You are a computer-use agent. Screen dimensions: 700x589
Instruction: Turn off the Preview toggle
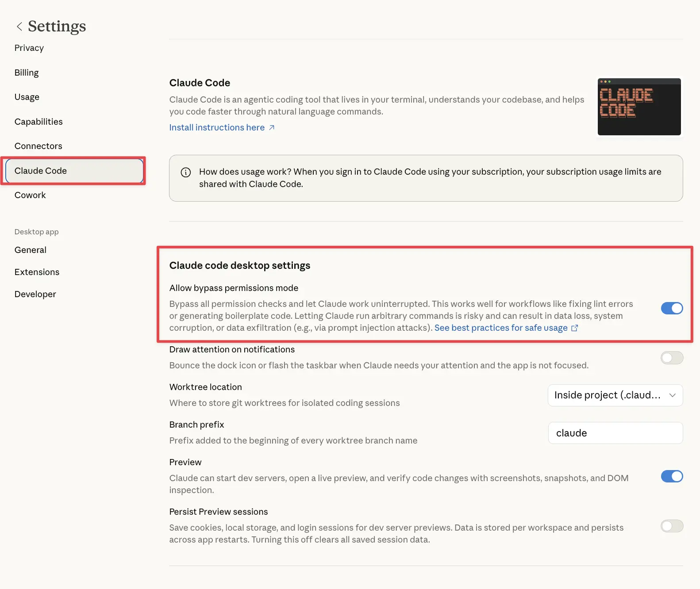pyautogui.click(x=671, y=476)
